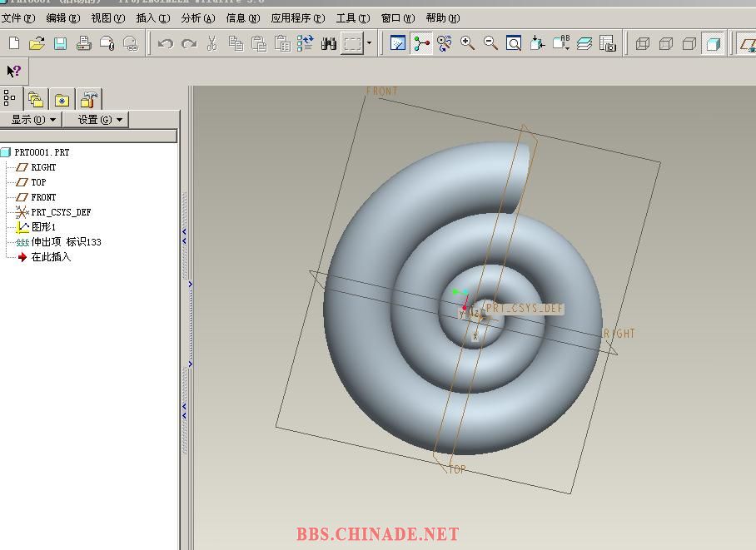This screenshot has width=756, height=550.
Task: Expand the selection box dropdown arrow
Action: click(369, 43)
